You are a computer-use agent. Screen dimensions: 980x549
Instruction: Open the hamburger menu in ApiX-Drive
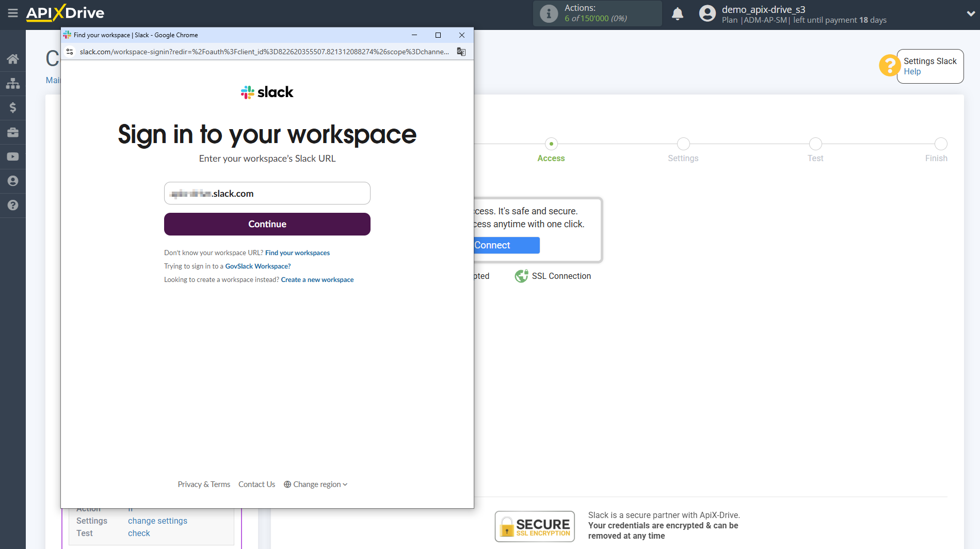tap(13, 13)
